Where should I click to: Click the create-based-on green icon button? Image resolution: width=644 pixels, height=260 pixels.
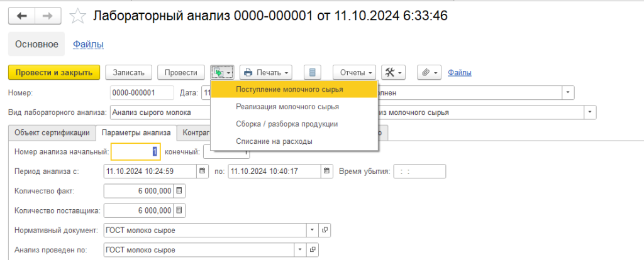click(223, 73)
